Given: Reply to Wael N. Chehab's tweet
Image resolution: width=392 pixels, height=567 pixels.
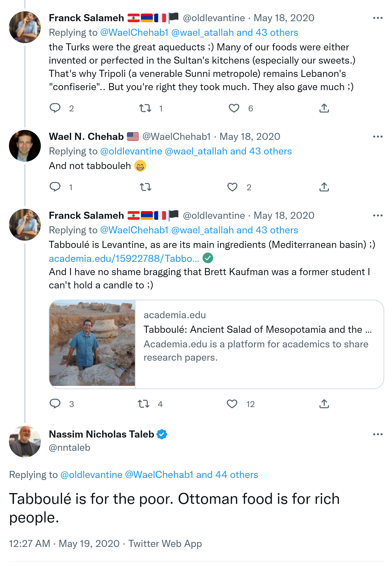Looking at the screenshot, I should (55, 187).
